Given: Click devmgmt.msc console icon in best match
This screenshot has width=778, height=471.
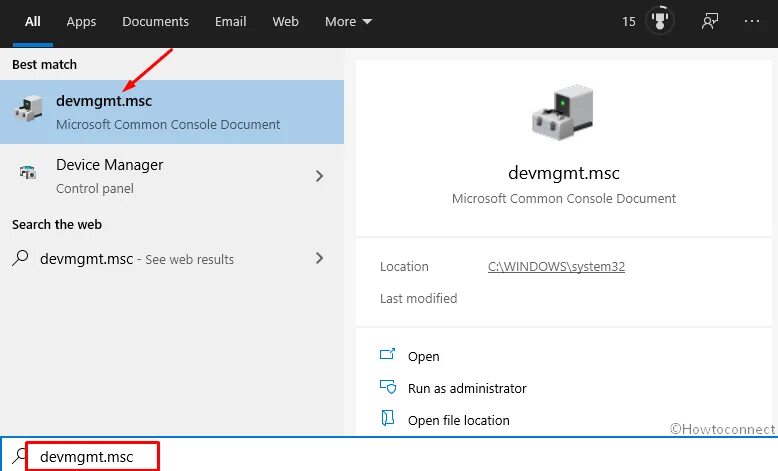Looking at the screenshot, I should 28,108.
